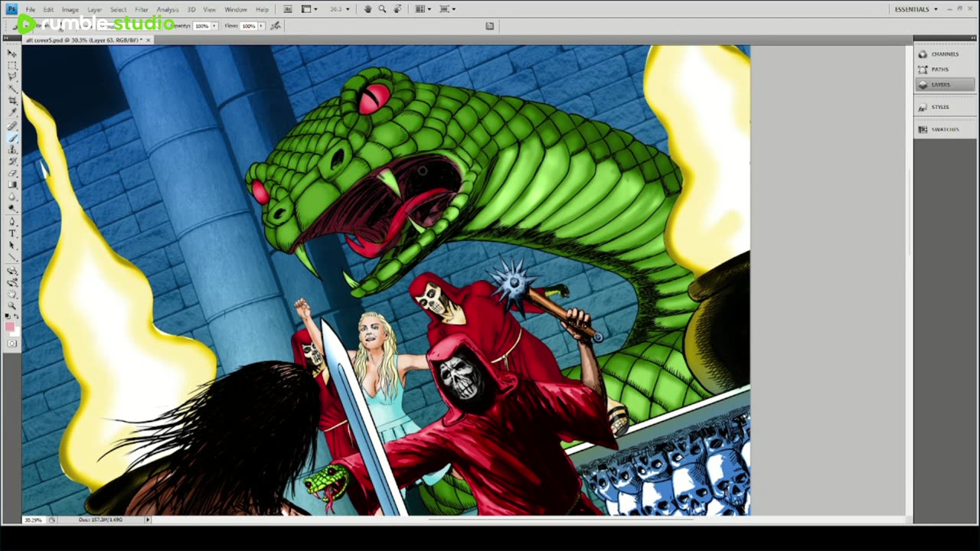Click the Rotate View tool in application bar

click(397, 9)
